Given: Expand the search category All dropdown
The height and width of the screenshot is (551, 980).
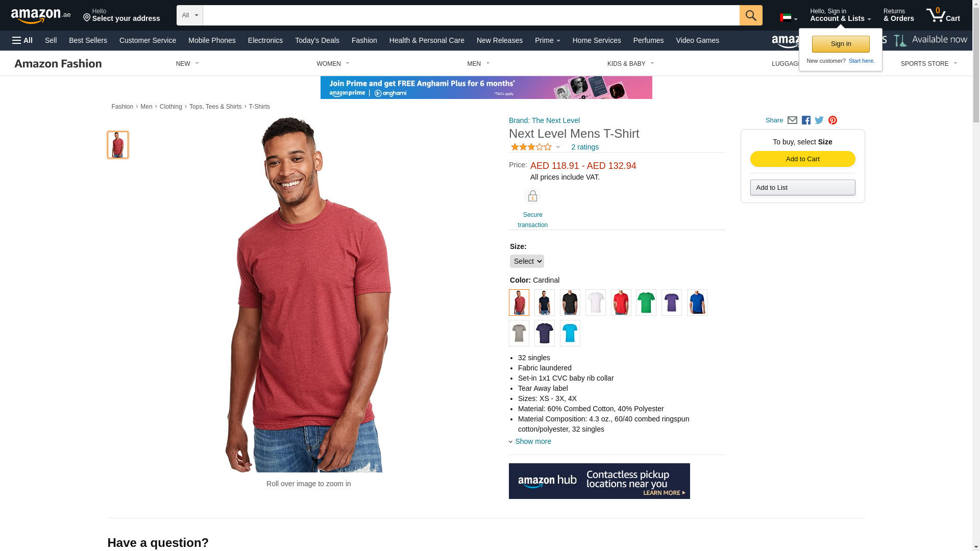Looking at the screenshot, I should [190, 15].
